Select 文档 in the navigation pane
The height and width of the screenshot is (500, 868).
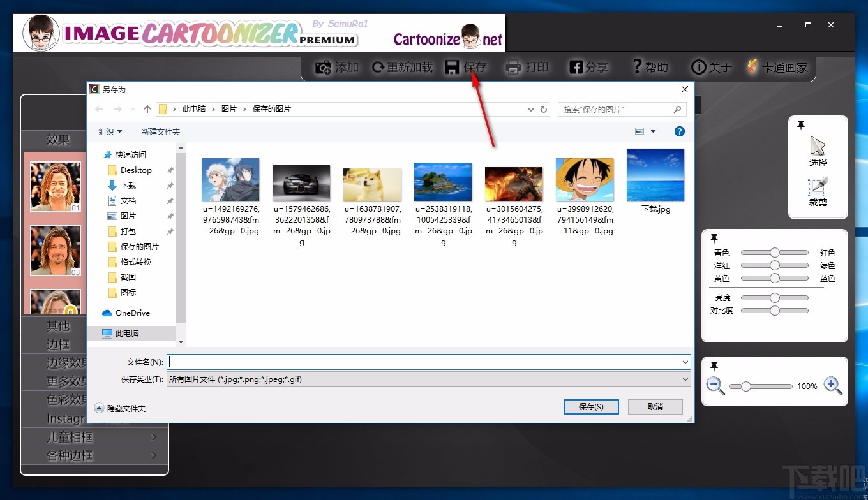pyautogui.click(x=128, y=200)
